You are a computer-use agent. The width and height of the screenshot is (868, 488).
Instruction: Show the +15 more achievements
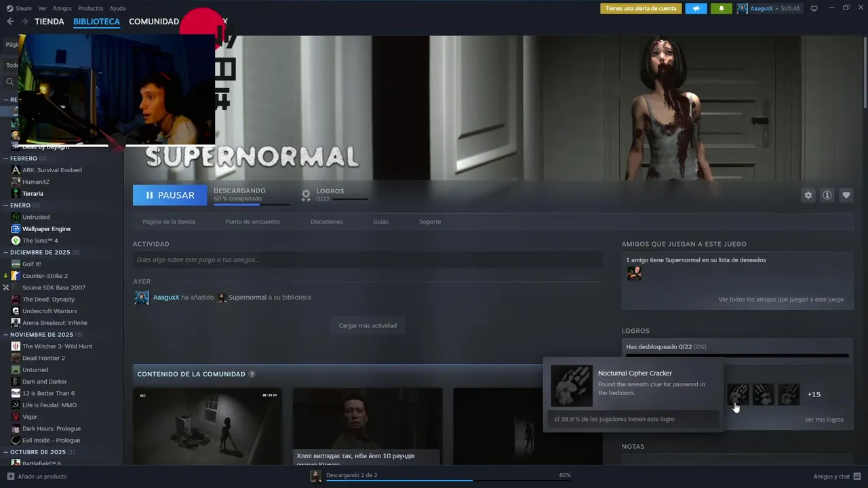tap(814, 394)
